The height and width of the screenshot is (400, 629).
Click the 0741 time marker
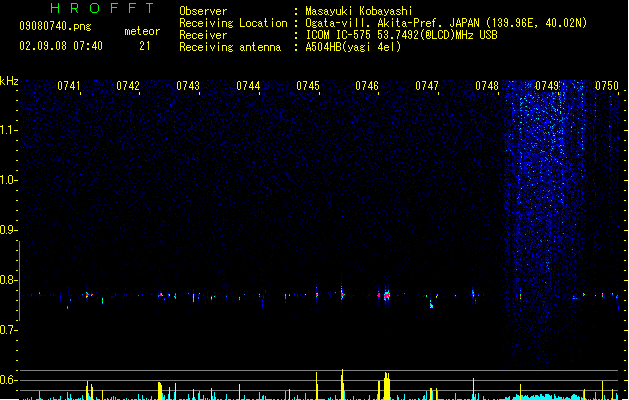[69, 86]
